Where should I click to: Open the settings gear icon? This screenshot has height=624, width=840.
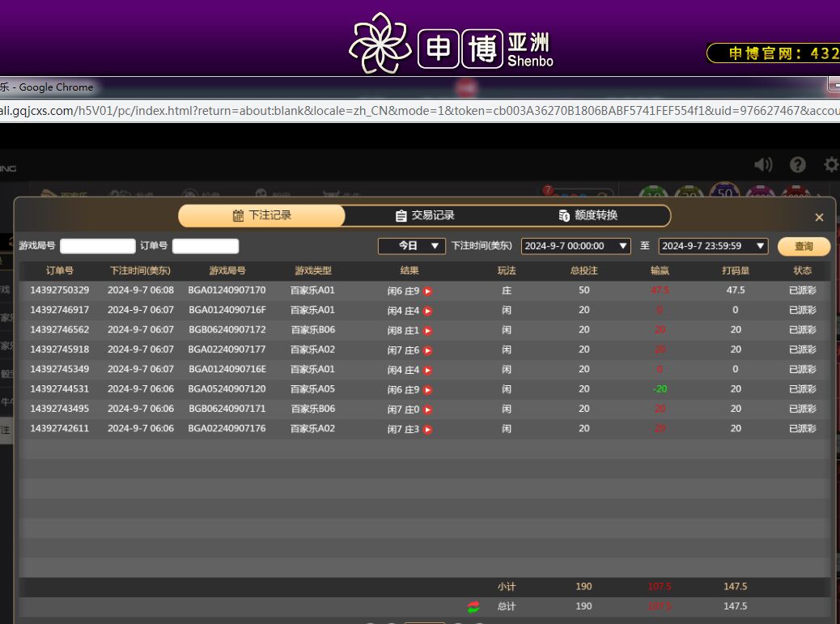click(831, 165)
